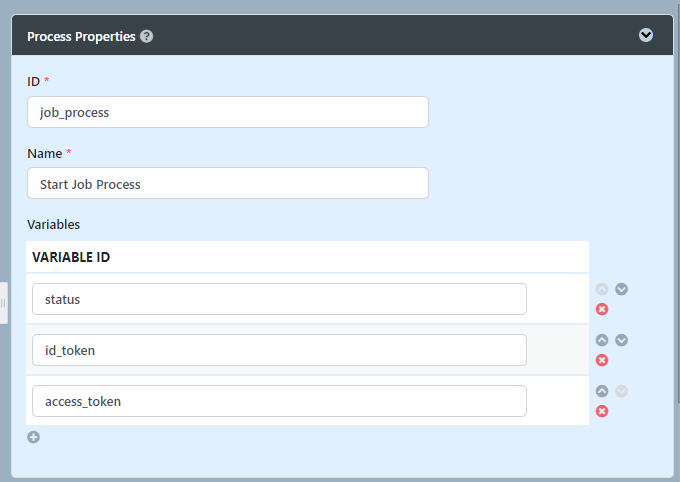Add a new variable row
Image resolution: width=680 pixels, height=482 pixels.
[33, 437]
